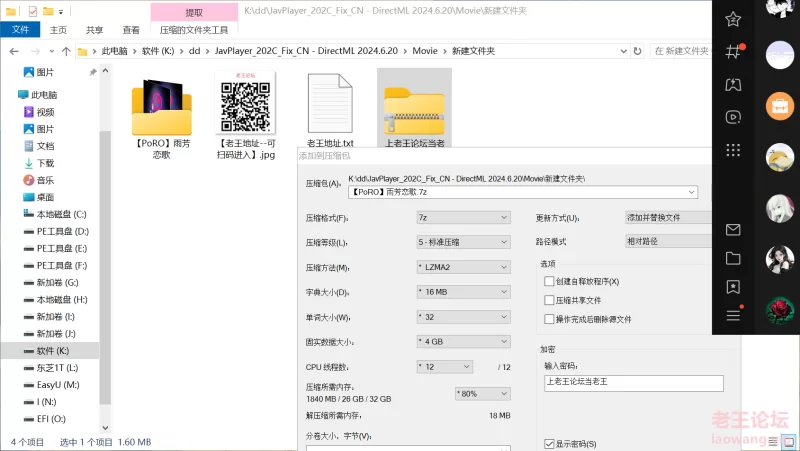Image resolution: width=800 pixels, height=451 pixels.
Task: Click the star favorites sidebar icon
Action: 733,19
